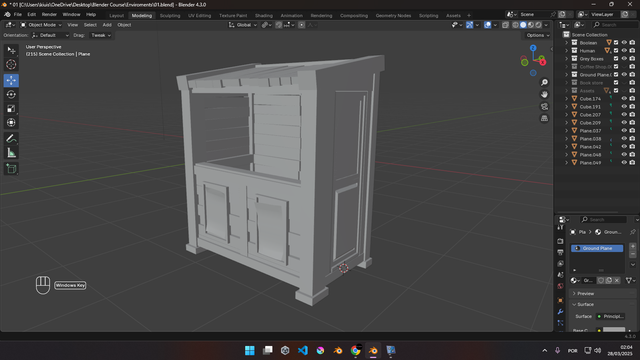Switch perspective/orthographic grid icon
Screen dimensions: 640x360
544,118
